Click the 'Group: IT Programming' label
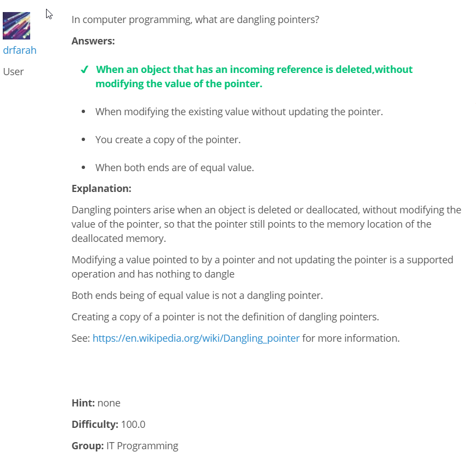This screenshot has height=452, width=476. [x=125, y=445]
